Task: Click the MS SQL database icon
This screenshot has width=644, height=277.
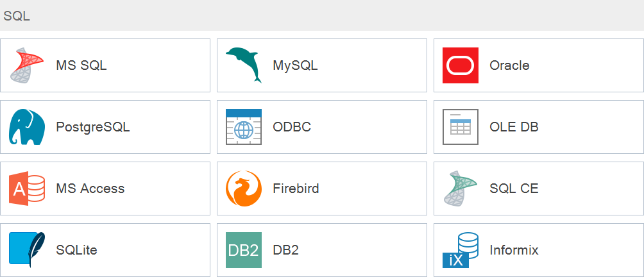Action: pos(27,65)
